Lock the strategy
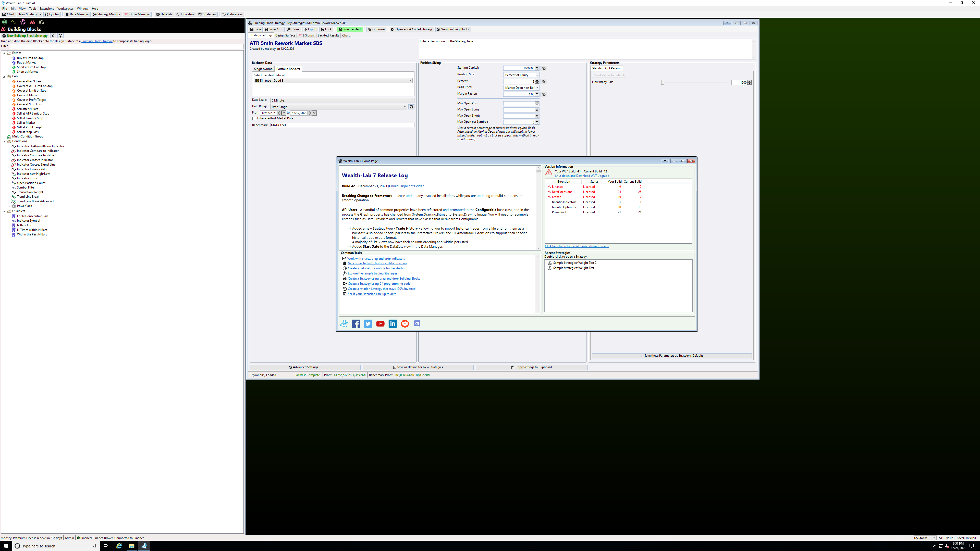The width and height of the screenshot is (980, 551). click(x=326, y=29)
